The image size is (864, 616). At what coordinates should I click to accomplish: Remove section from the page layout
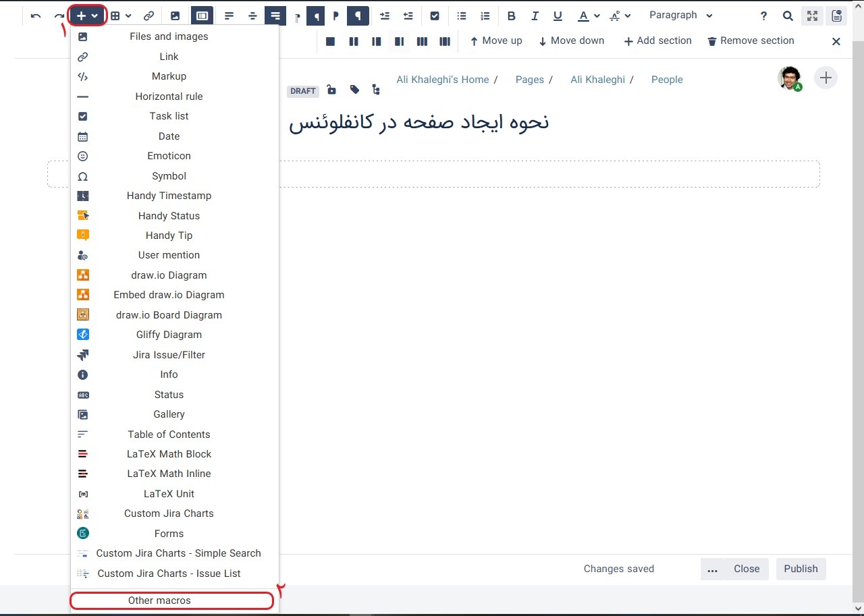pos(751,41)
